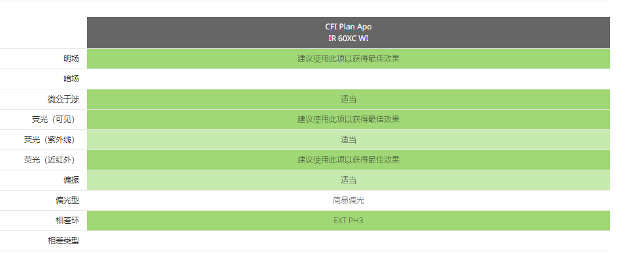
Task: Click the 简易偏光 value text
Action: click(348, 200)
